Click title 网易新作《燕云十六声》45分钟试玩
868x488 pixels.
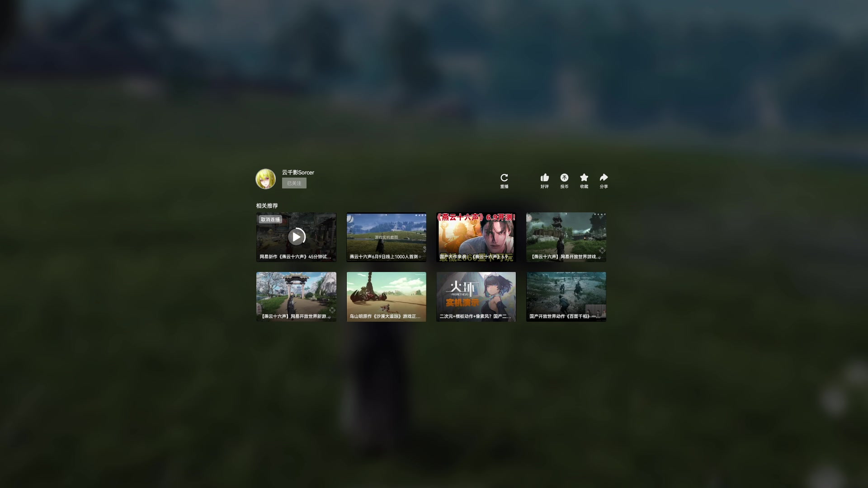[x=295, y=257]
